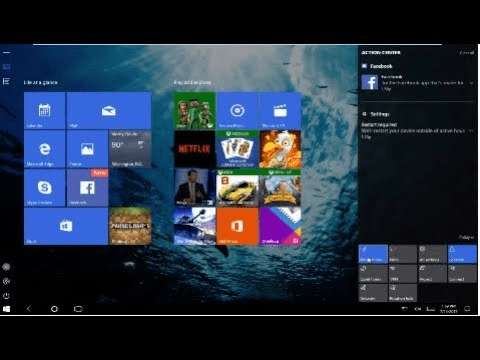Open the News tile showing a man
Viewport: 480px width, 360px height.
[x=195, y=188]
